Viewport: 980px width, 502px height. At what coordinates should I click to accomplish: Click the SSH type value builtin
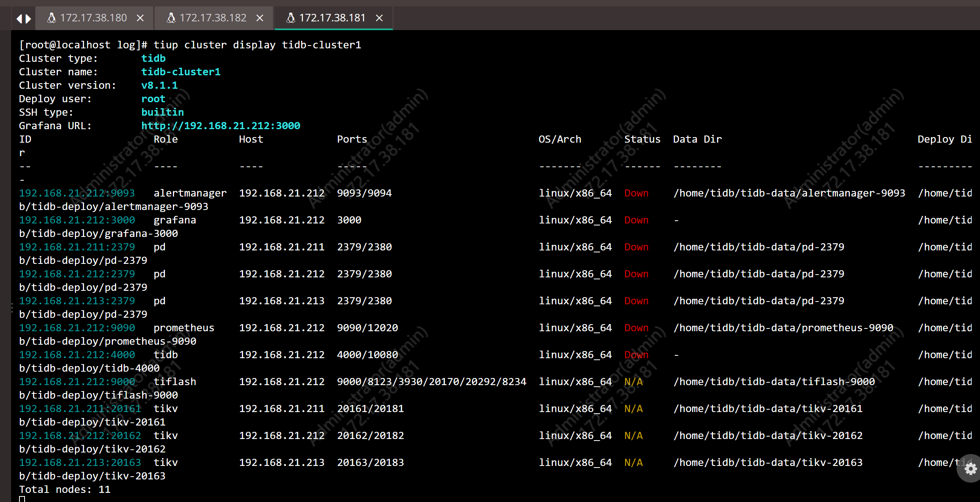[x=163, y=112]
